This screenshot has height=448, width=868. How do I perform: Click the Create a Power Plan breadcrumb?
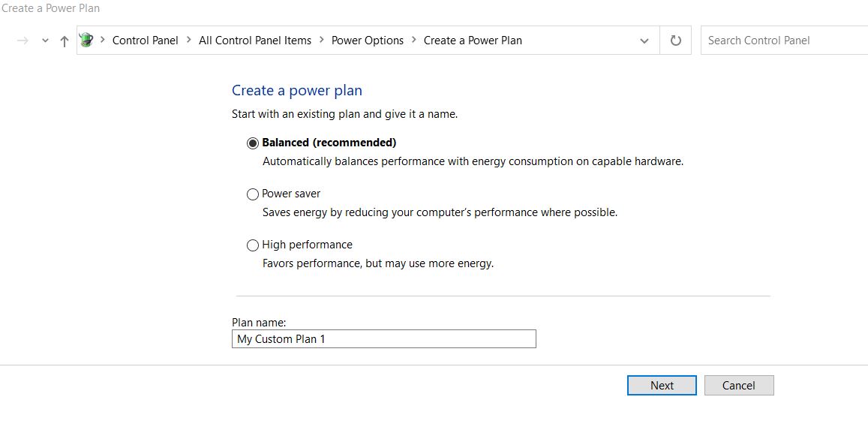click(x=473, y=41)
